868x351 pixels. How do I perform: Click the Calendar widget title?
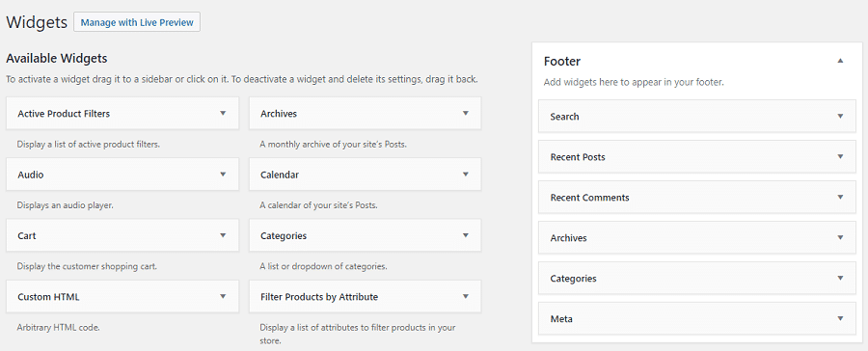click(280, 175)
